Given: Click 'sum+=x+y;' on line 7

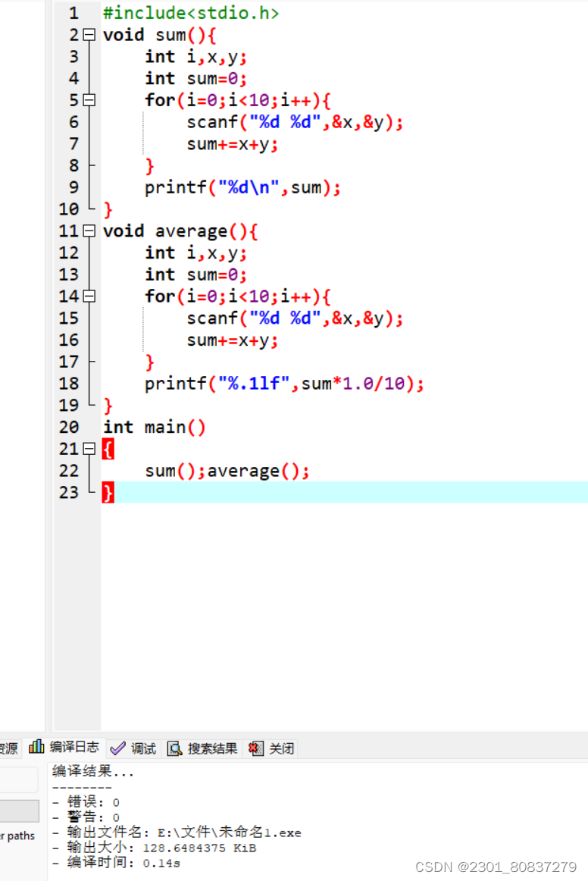Looking at the screenshot, I should [233, 144].
